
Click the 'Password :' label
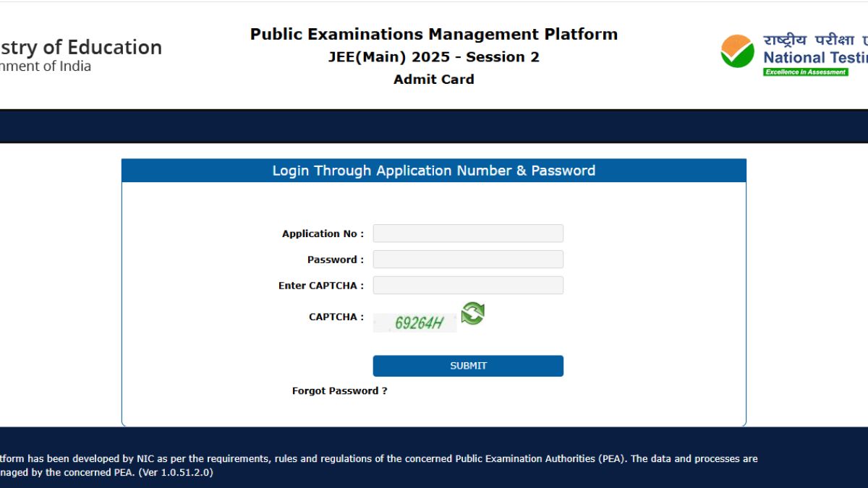pyautogui.click(x=336, y=260)
